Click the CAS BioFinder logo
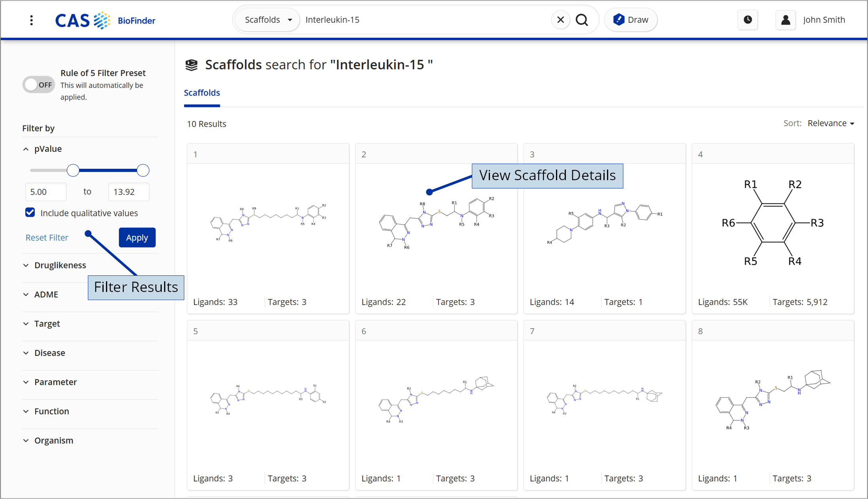 tap(105, 20)
